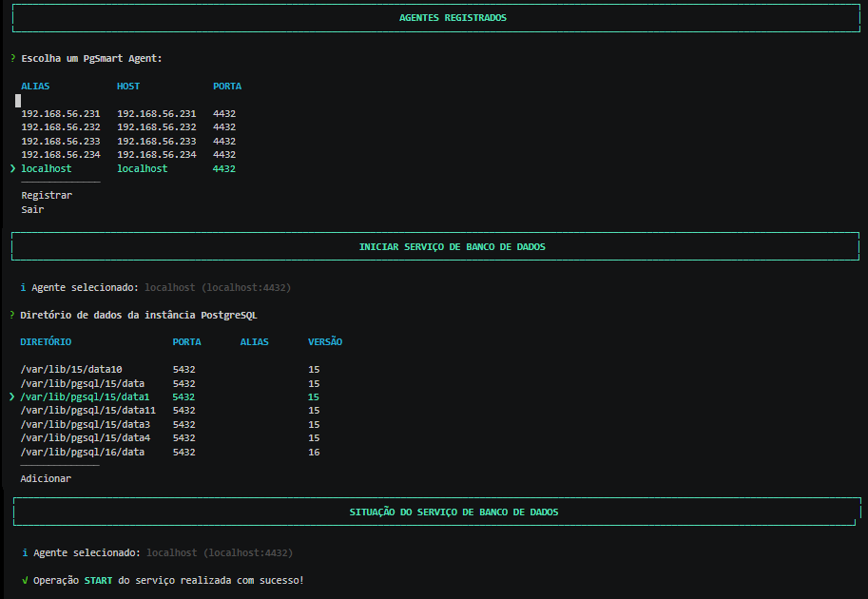Click the PORTA header in agents table
868x599 pixels.
227,87
